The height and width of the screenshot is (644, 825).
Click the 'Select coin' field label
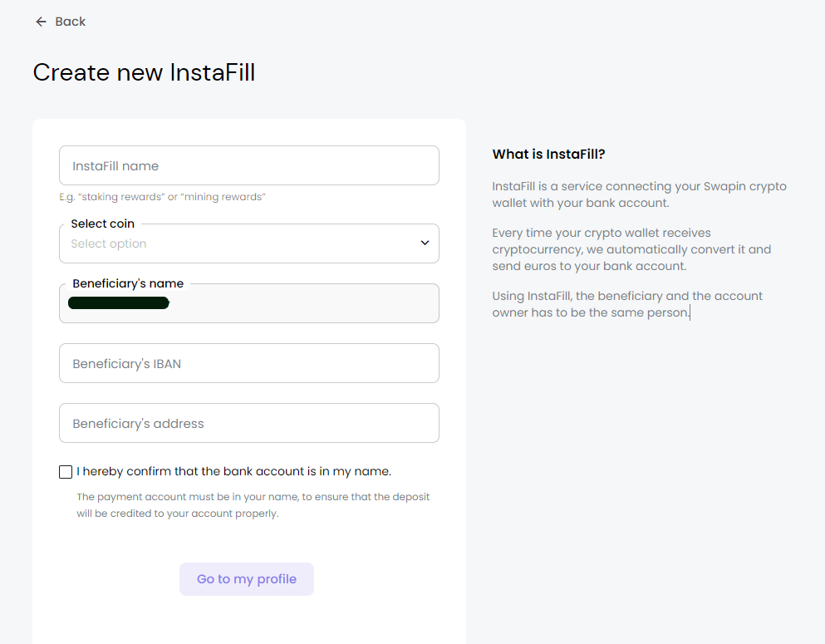point(103,224)
